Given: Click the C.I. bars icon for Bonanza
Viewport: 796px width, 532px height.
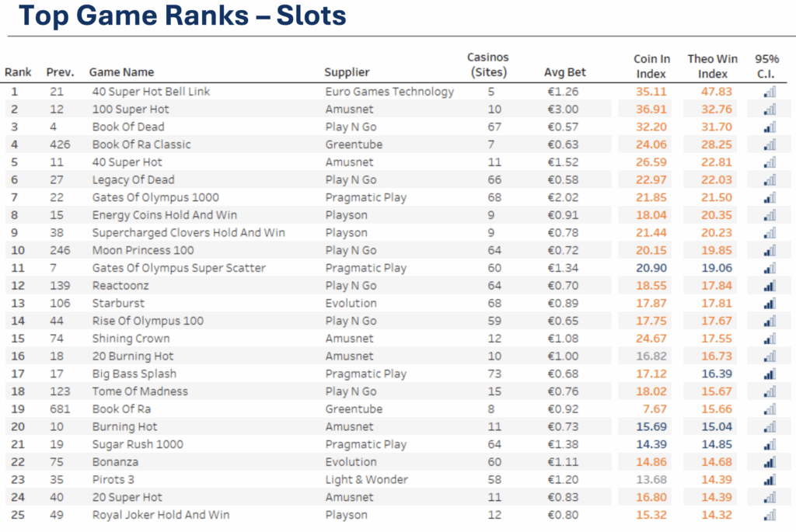Looking at the screenshot, I should click(770, 462).
